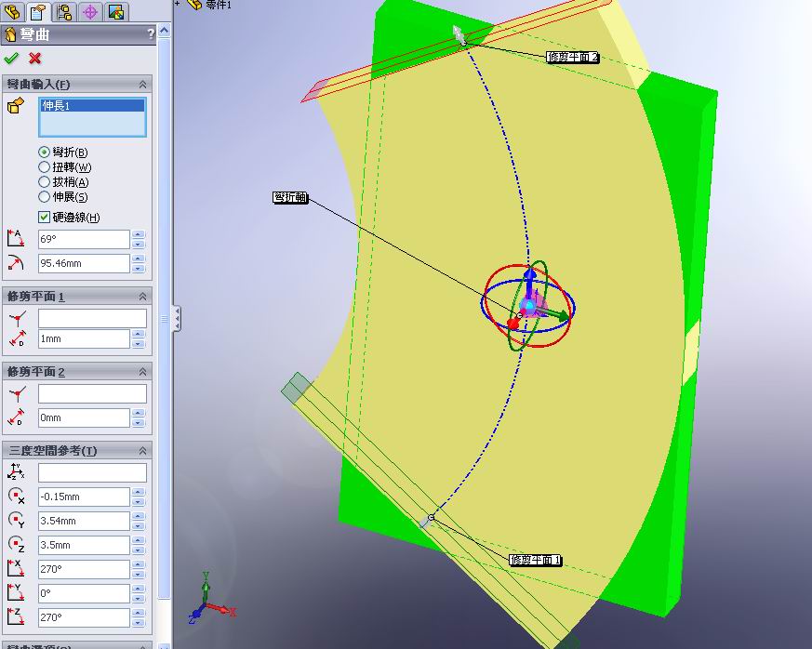Increase the 1mm trim distance
812x649 pixels.
[x=138, y=334]
